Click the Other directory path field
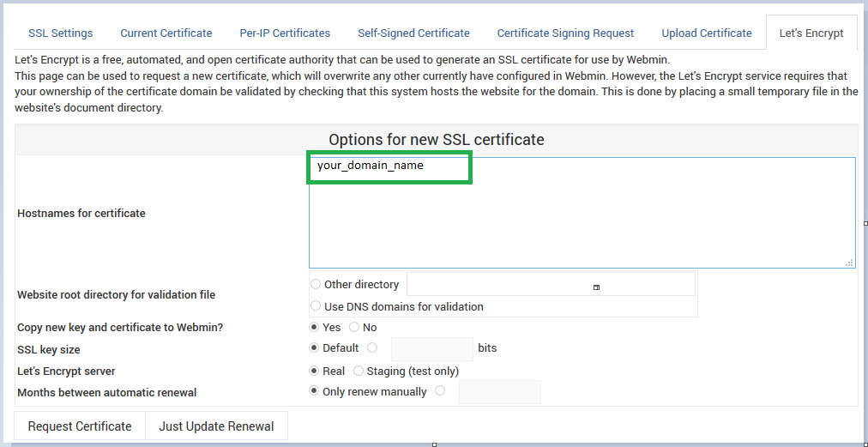 (551, 284)
